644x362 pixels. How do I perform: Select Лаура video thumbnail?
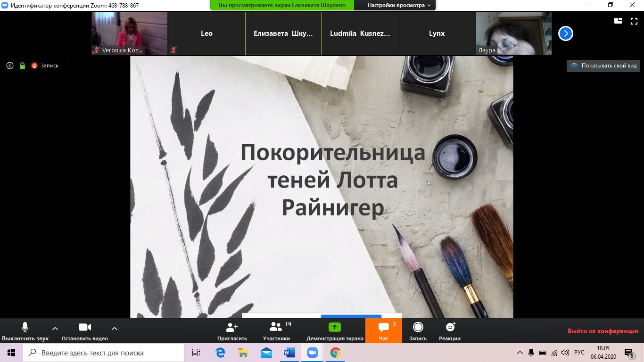[513, 33]
